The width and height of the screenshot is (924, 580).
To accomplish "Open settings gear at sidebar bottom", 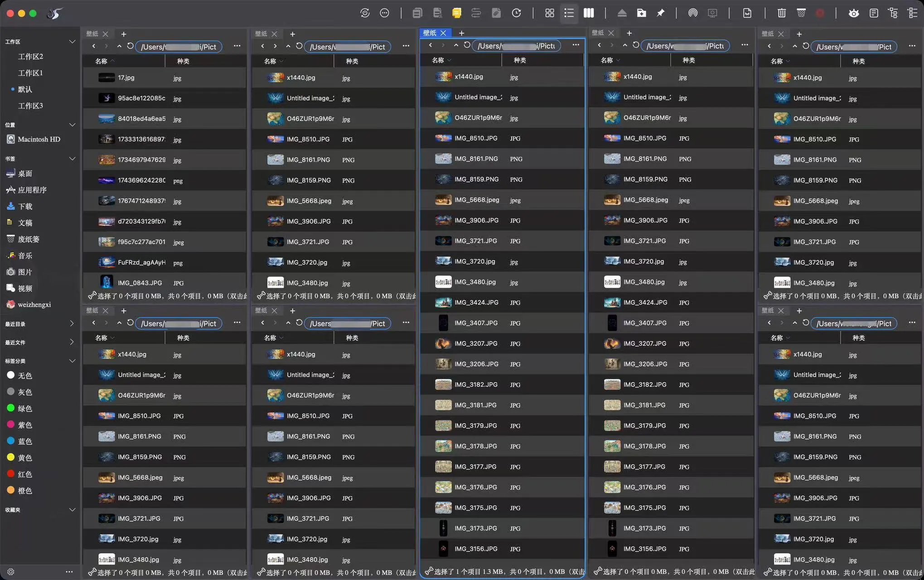I will (11, 572).
